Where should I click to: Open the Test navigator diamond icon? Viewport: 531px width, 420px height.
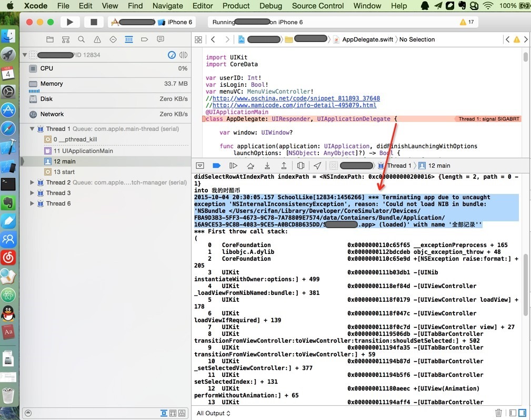click(113, 39)
